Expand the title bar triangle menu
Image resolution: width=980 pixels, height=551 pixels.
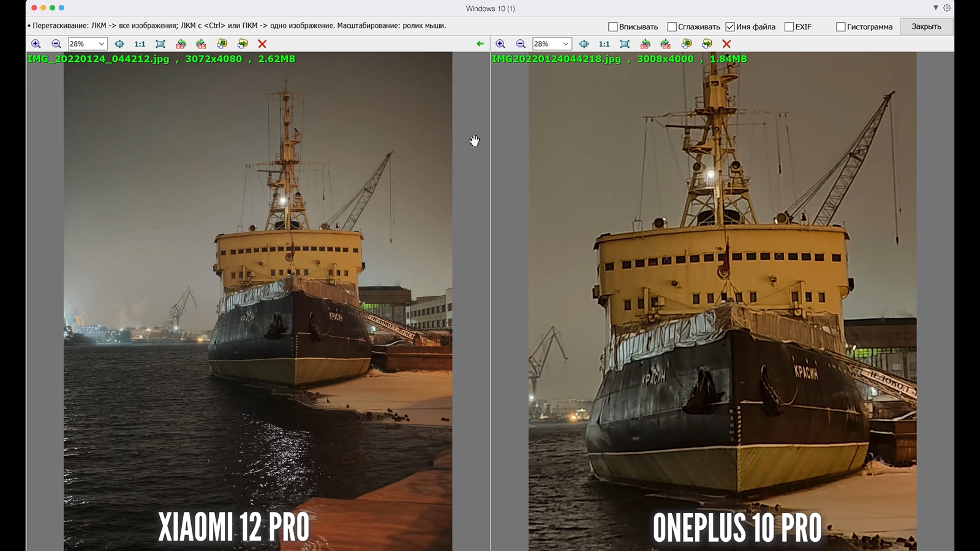pyautogui.click(x=935, y=8)
